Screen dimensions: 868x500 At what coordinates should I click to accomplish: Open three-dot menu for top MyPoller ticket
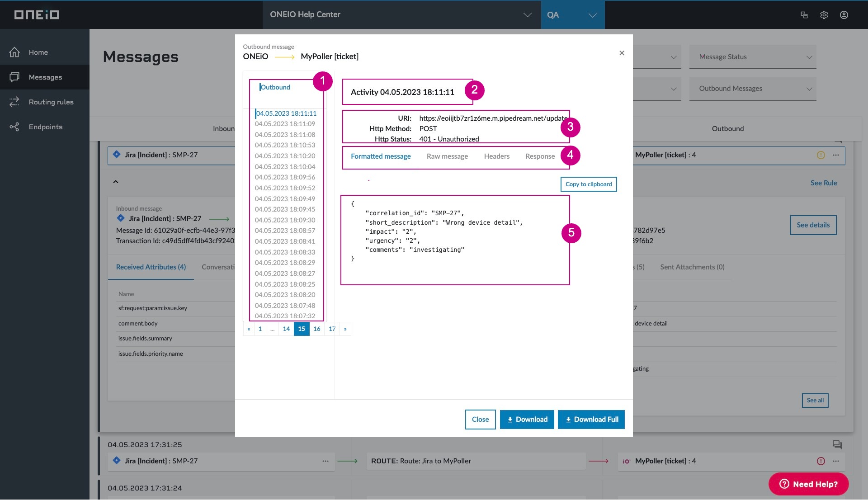coord(836,155)
